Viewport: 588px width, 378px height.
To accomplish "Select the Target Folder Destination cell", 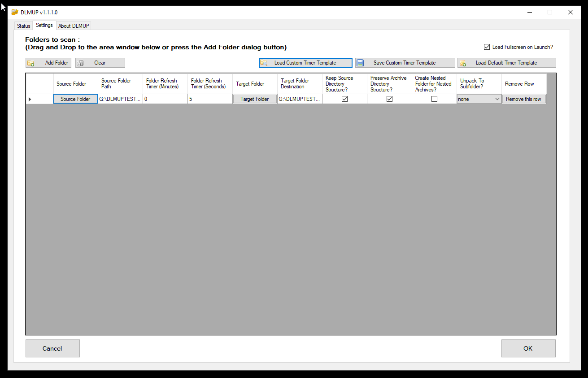I will [300, 99].
